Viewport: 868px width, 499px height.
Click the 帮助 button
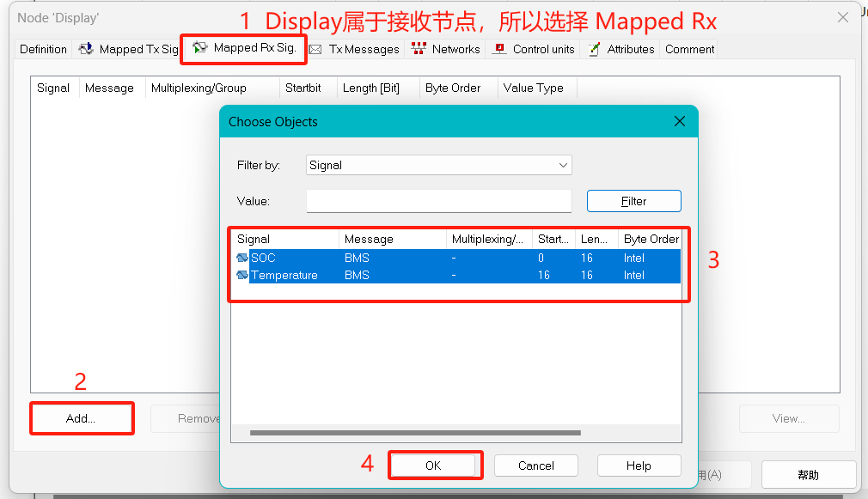click(x=808, y=474)
